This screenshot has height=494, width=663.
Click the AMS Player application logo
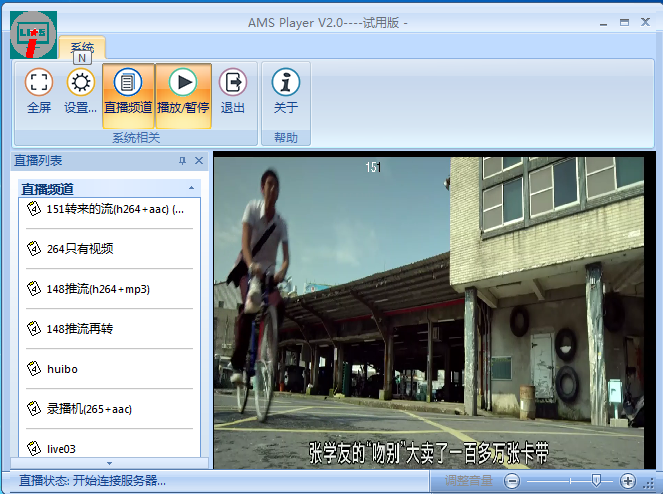click(32, 34)
